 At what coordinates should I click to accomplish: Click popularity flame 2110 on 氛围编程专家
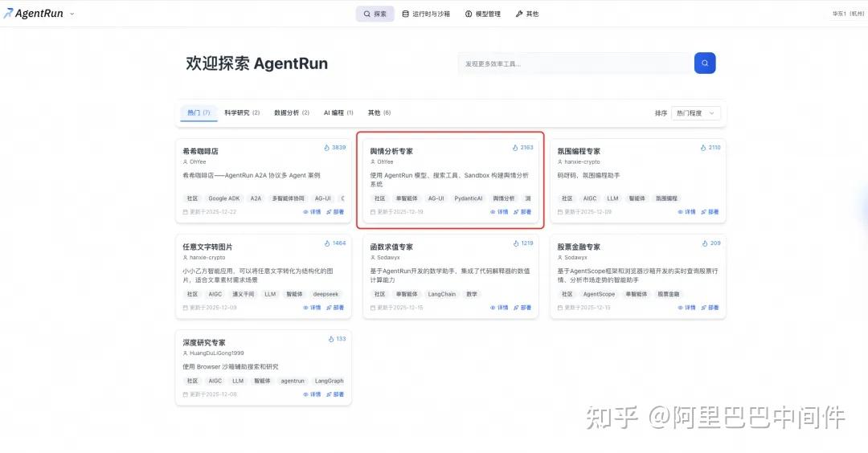tap(710, 148)
